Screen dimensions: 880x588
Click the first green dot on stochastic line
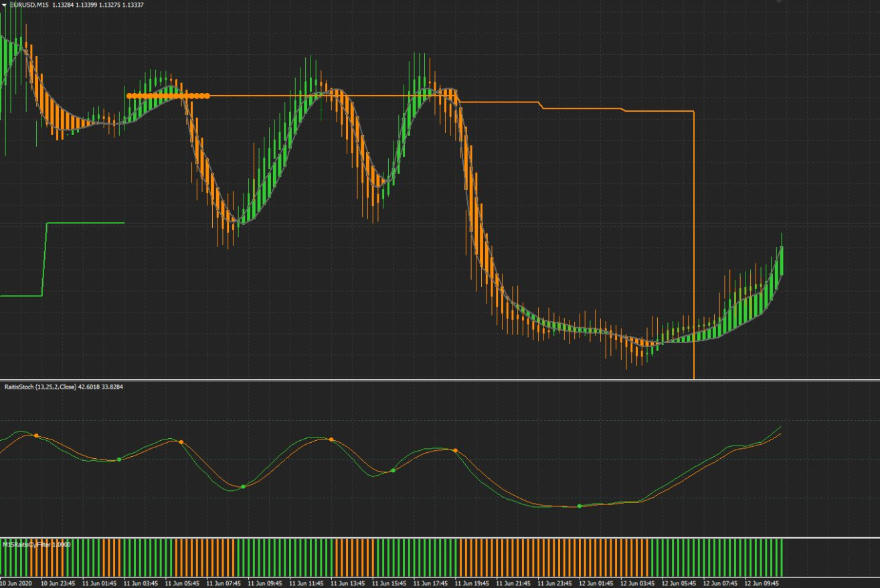coord(119,460)
